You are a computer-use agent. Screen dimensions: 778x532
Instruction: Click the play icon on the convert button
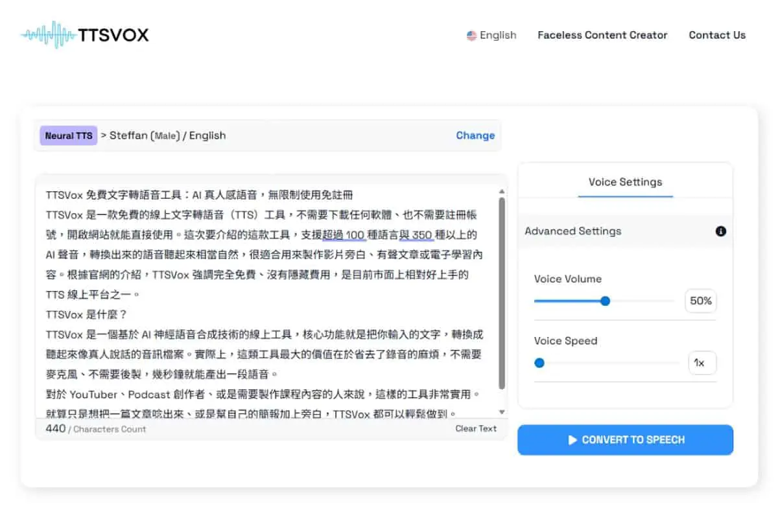point(572,440)
